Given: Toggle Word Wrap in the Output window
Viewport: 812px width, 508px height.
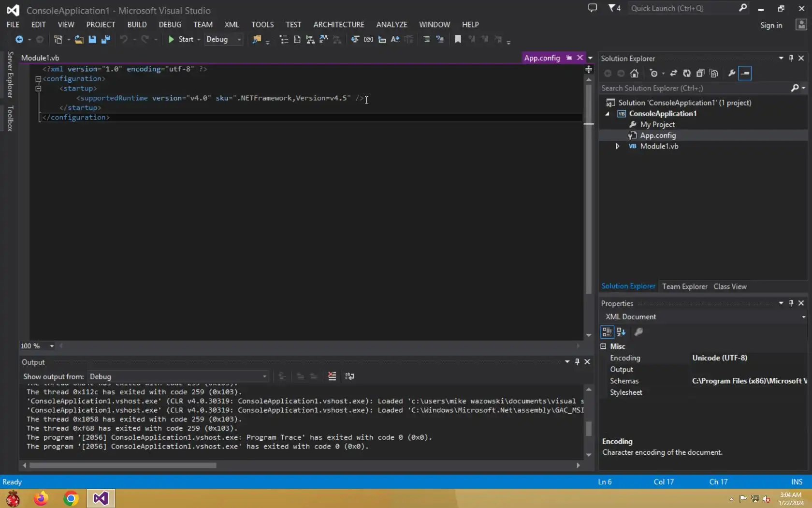Looking at the screenshot, I should (349, 376).
